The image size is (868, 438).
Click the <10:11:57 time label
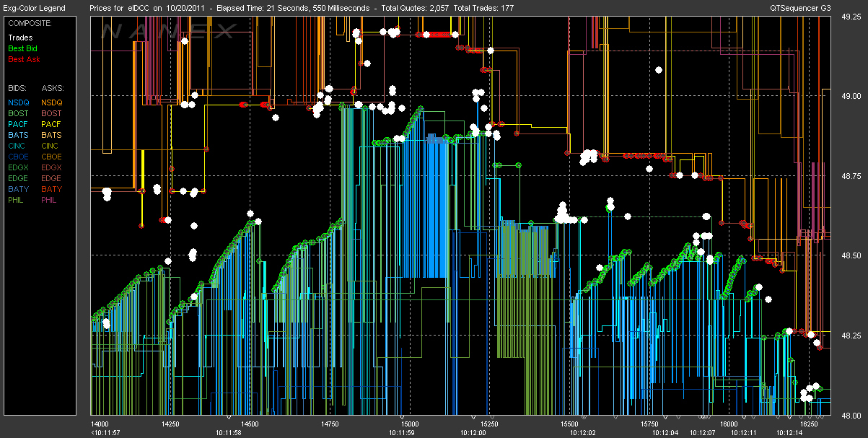[x=105, y=433]
